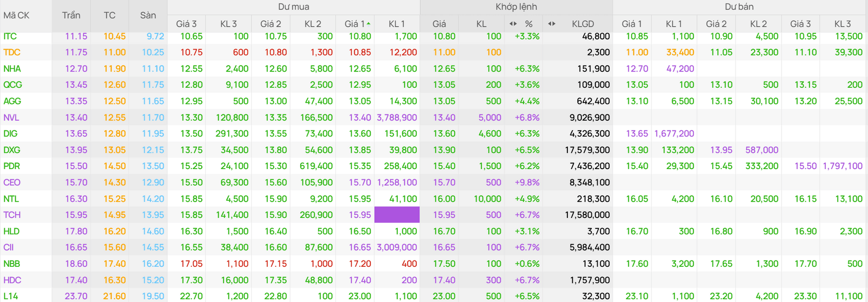
Task: Click the purple highlighted KL 1 cell for TCH
Action: tap(397, 215)
